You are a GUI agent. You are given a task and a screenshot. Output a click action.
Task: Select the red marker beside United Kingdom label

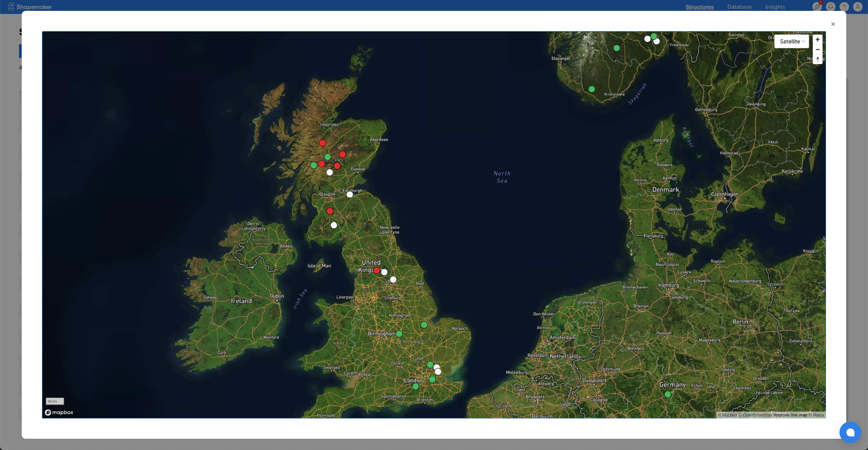(377, 270)
